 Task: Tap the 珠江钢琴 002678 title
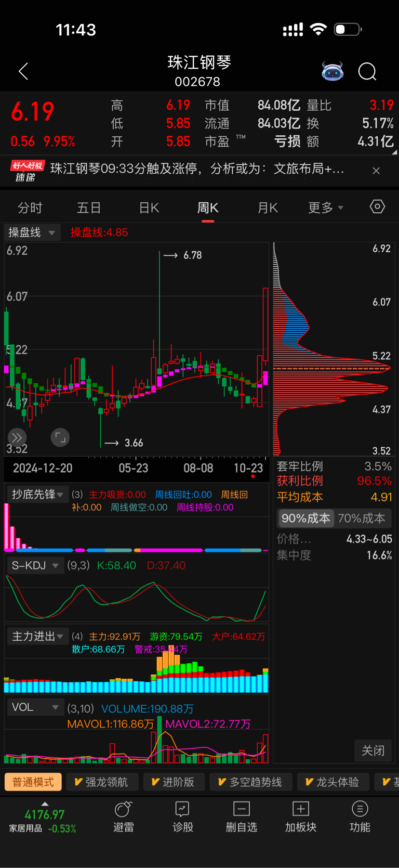[198, 71]
